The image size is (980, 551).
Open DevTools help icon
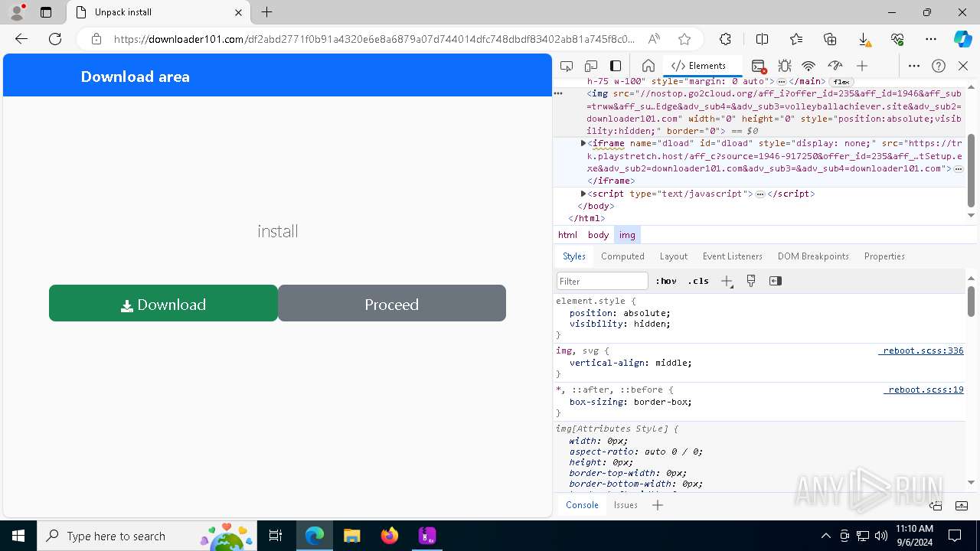click(x=939, y=66)
